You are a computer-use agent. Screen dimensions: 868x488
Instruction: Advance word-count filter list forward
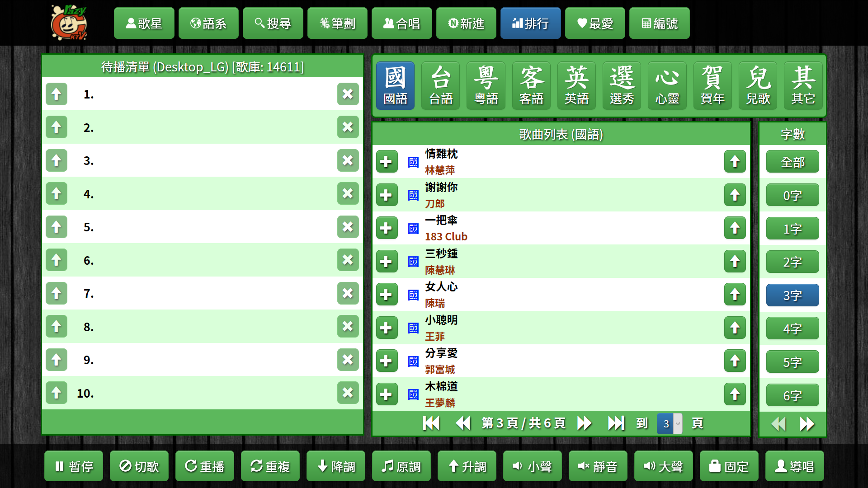pos(807,424)
